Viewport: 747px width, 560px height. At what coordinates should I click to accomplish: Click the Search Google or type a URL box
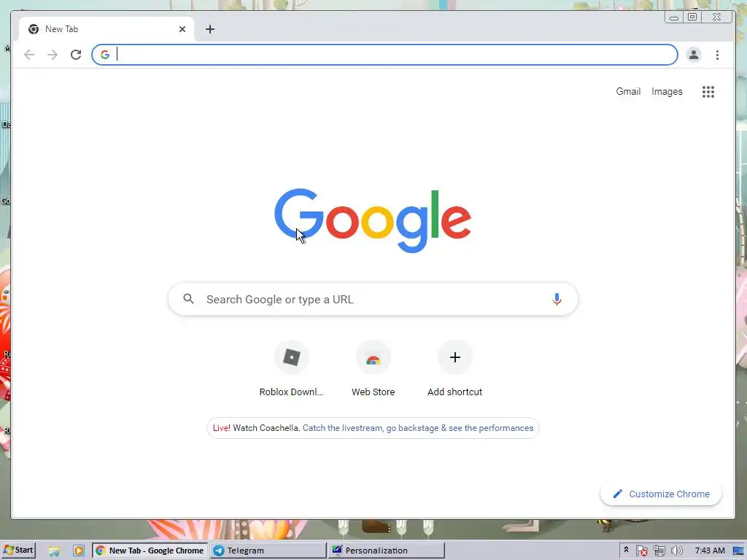[373, 299]
